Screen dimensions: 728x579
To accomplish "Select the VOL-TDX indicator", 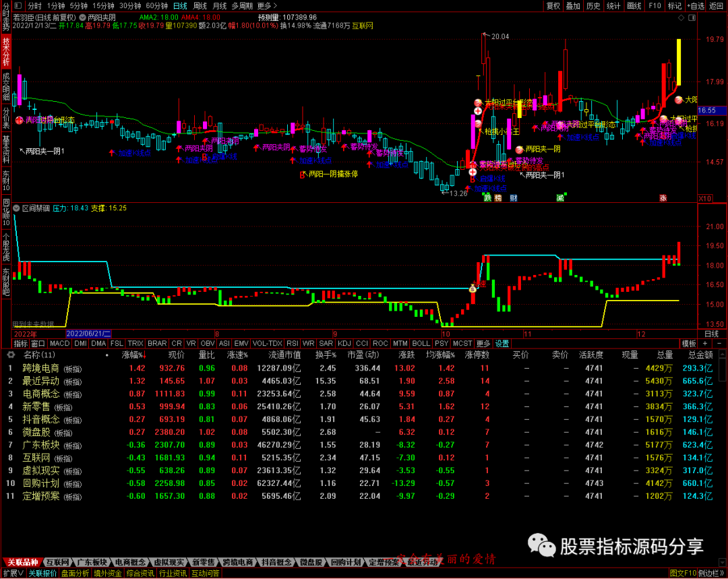I will click(268, 344).
